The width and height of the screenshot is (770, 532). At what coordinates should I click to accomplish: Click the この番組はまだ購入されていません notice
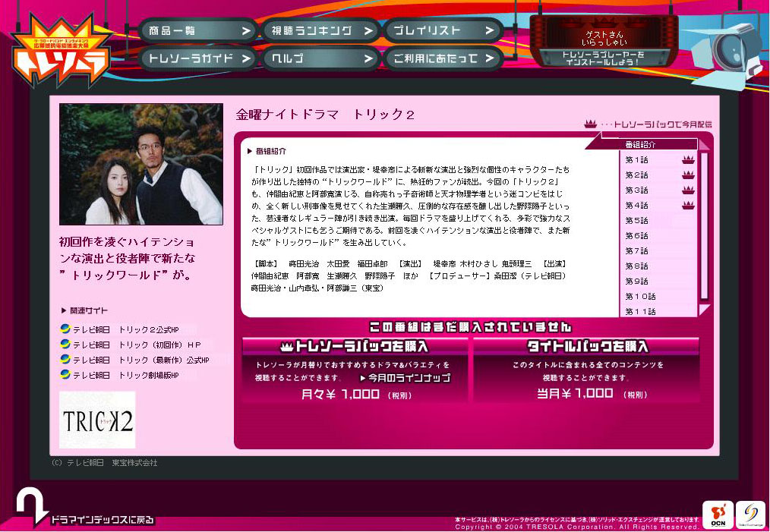pos(471,327)
